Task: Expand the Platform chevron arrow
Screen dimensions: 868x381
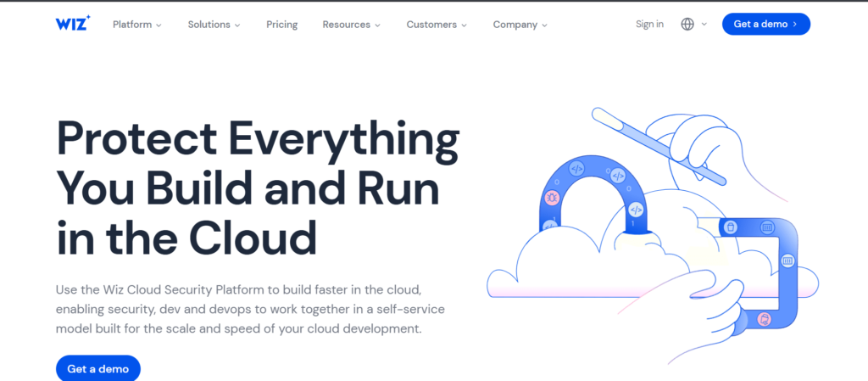Action: 159,25
